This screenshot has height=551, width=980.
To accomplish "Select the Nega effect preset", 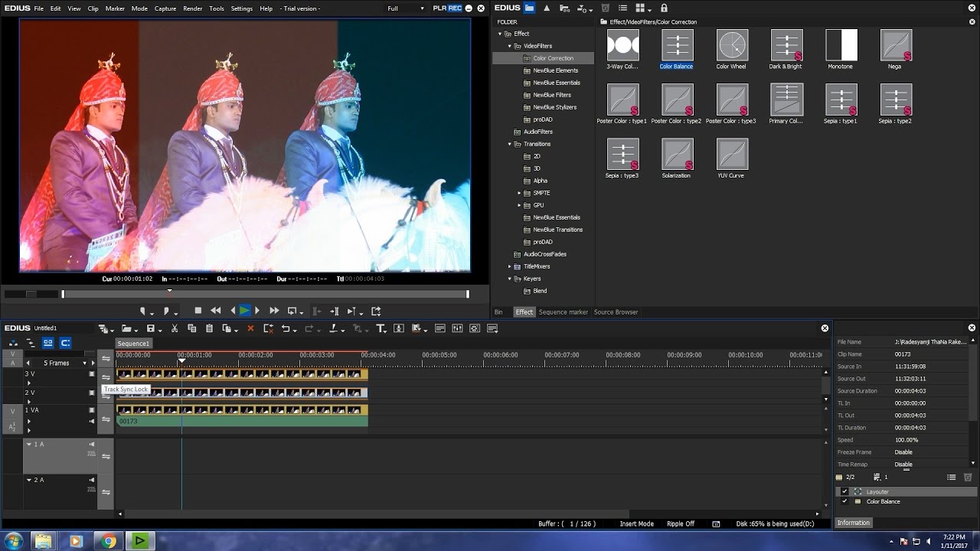I will [896, 45].
